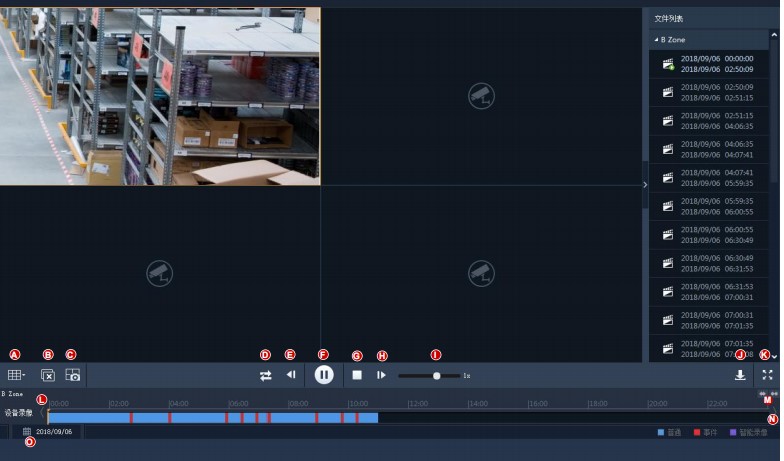Click clip icon of 00:00:00 recording
The width and height of the screenshot is (784, 461).
[x=668, y=64]
